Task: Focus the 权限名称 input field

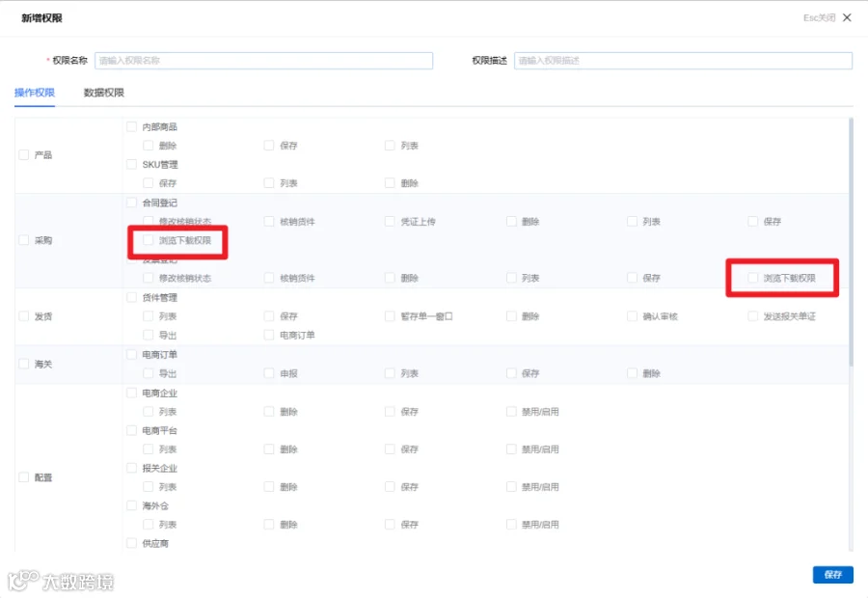Action: (x=263, y=61)
